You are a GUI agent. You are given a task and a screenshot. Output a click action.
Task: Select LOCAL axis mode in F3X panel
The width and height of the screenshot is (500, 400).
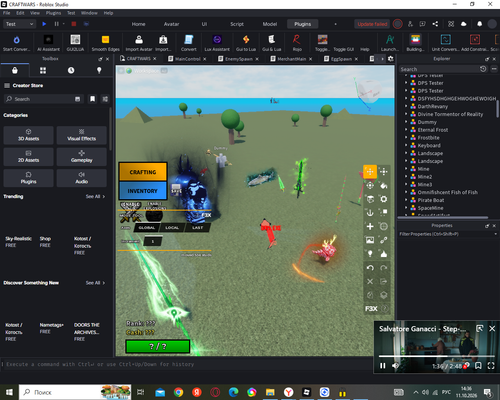172,228
